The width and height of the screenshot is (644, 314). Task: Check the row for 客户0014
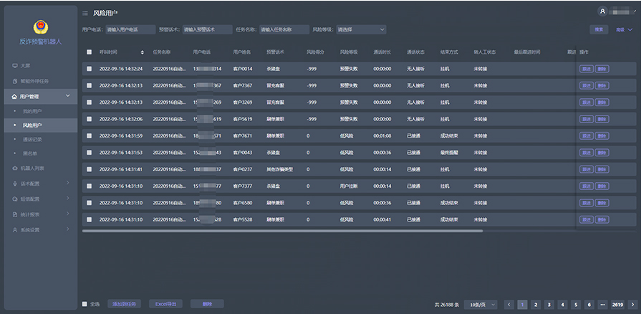click(89, 69)
